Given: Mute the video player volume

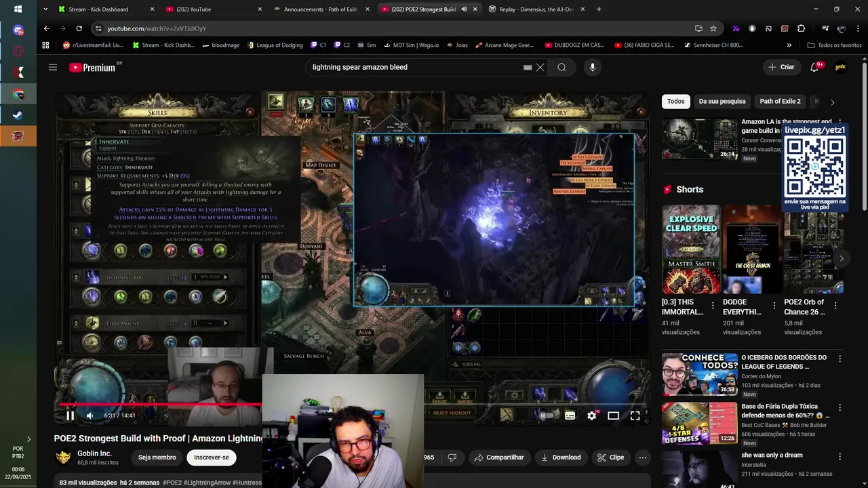Looking at the screenshot, I should tap(90, 415).
